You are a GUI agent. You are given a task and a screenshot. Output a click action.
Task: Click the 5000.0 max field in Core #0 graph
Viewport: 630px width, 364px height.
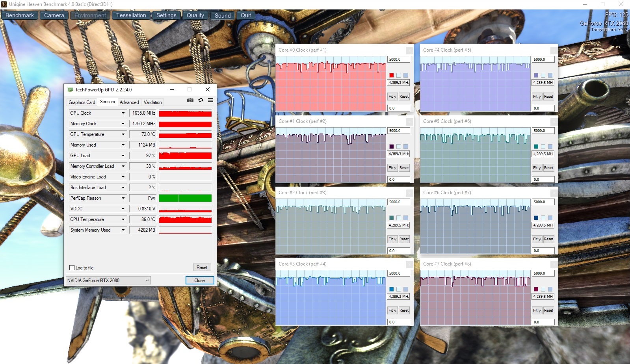tap(399, 59)
